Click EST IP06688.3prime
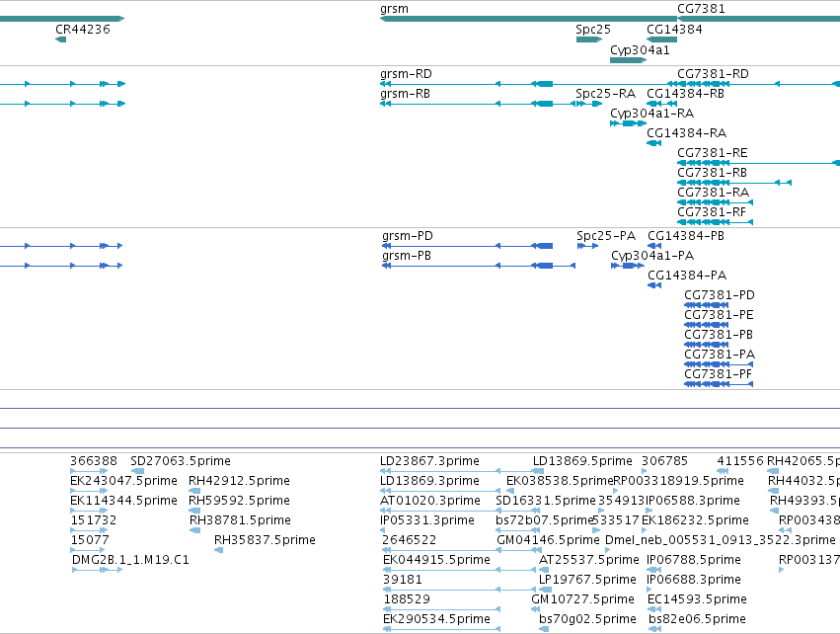 coord(694,581)
